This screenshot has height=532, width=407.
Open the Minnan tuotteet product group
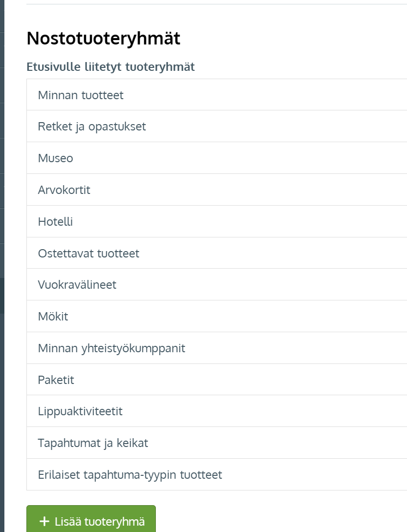(x=216, y=95)
